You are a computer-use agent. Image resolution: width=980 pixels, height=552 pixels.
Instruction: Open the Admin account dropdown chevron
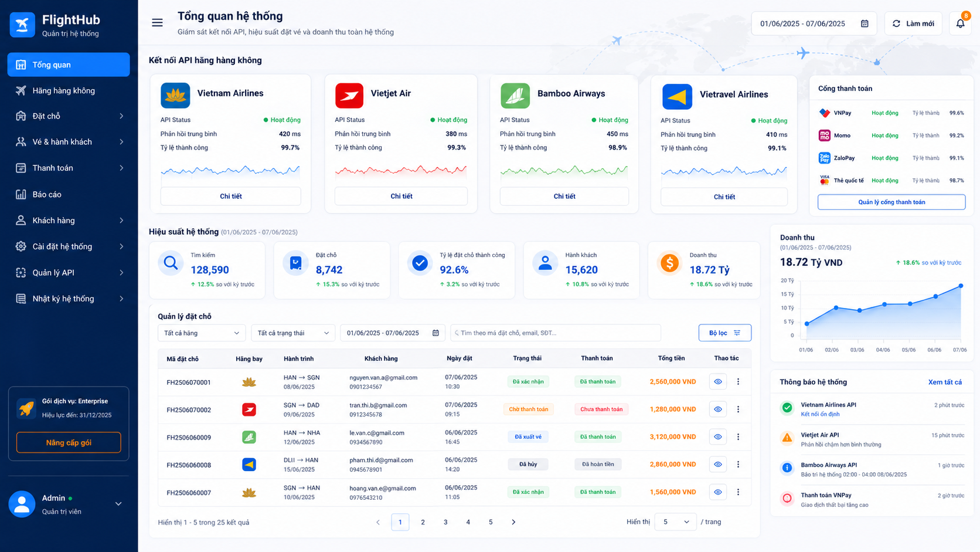[x=118, y=504]
